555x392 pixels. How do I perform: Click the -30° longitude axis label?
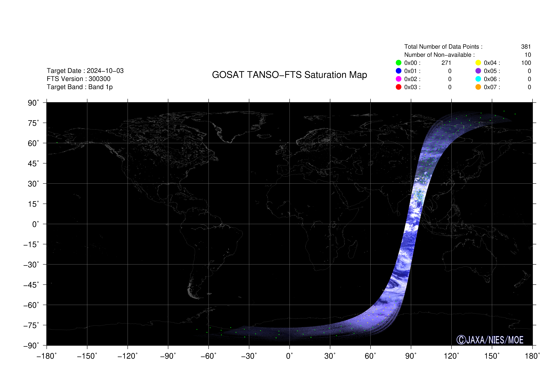249,356
